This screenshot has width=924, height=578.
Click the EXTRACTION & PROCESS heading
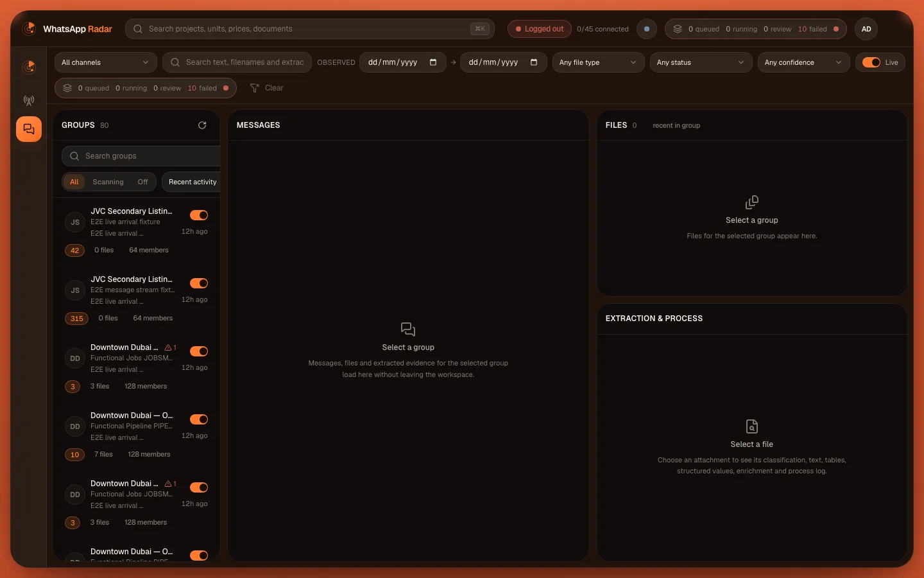[654, 319]
